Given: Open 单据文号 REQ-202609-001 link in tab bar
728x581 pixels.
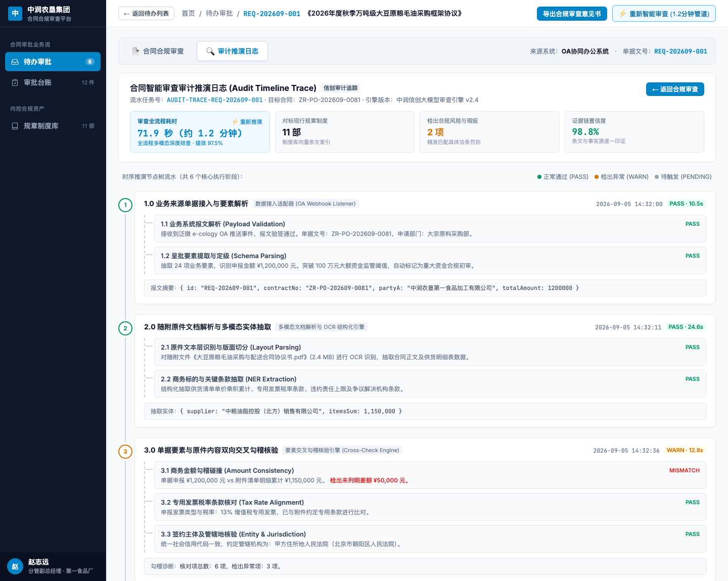Looking at the screenshot, I should tap(680, 51).
